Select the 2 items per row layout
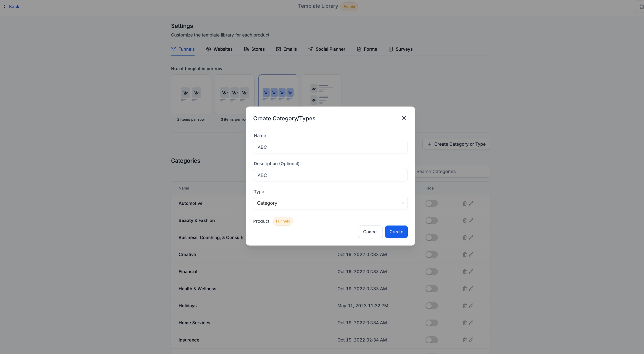 191,95
